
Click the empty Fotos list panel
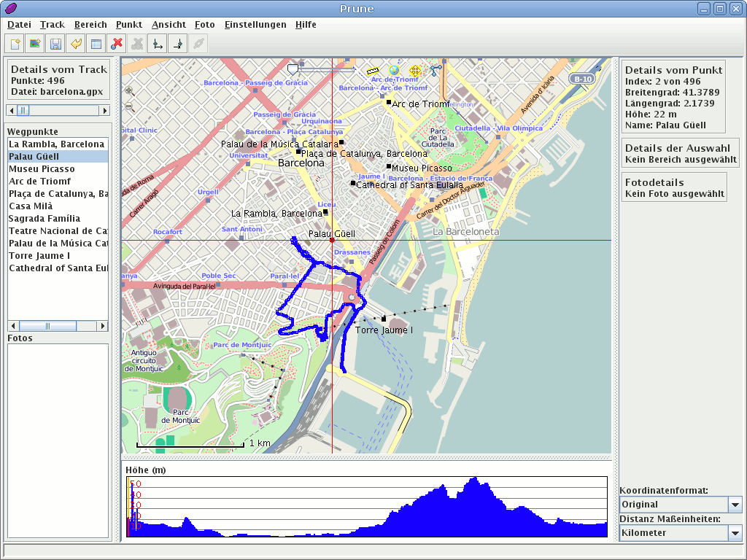pos(58,441)
